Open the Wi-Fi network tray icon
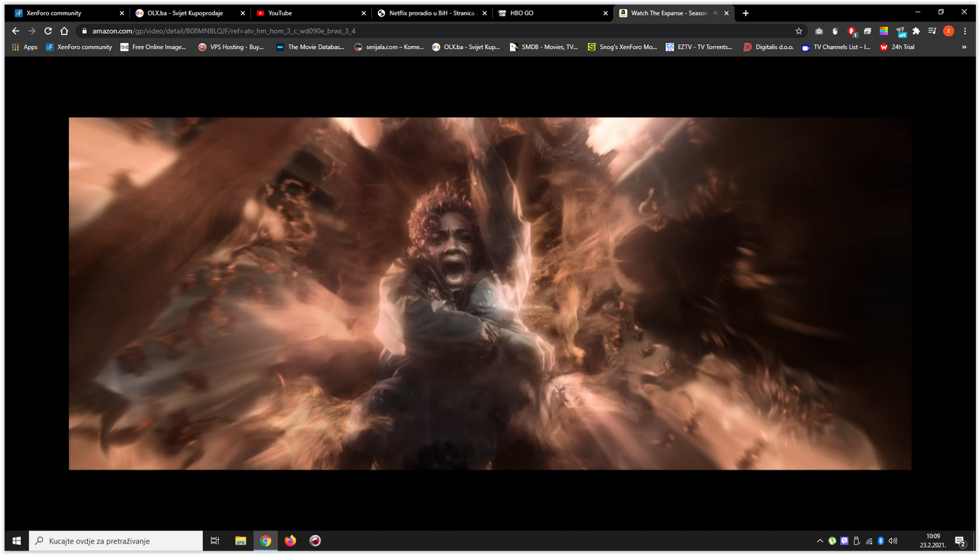Viewport: 980px width, 555px height. click(869, 541)
